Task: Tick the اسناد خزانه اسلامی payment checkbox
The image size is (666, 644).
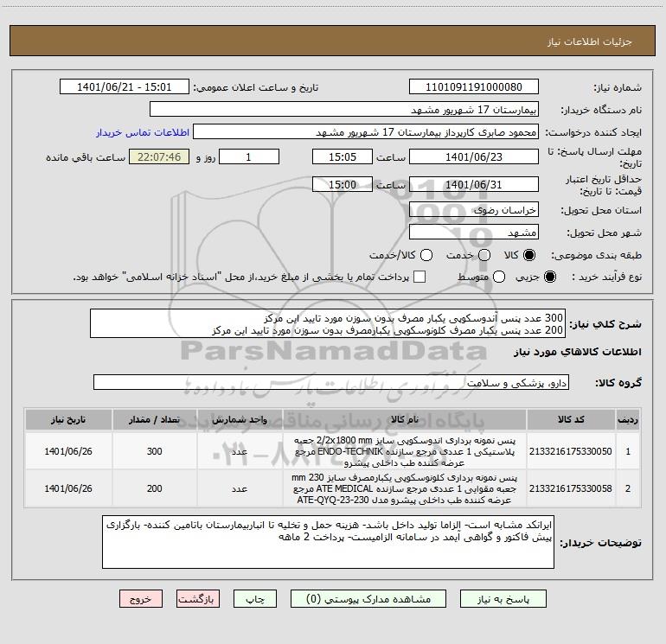Action: (x=419, y=277)
